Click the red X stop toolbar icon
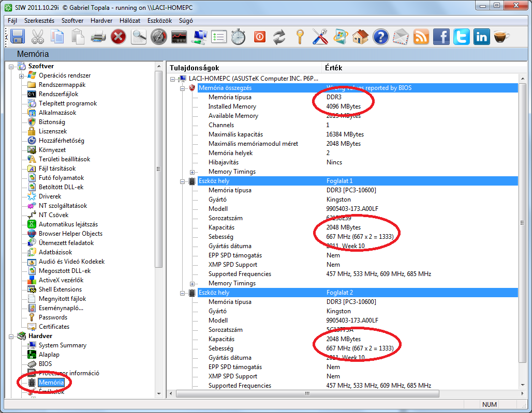This screenshot has height=413, width=532. (x=118, y=37)
